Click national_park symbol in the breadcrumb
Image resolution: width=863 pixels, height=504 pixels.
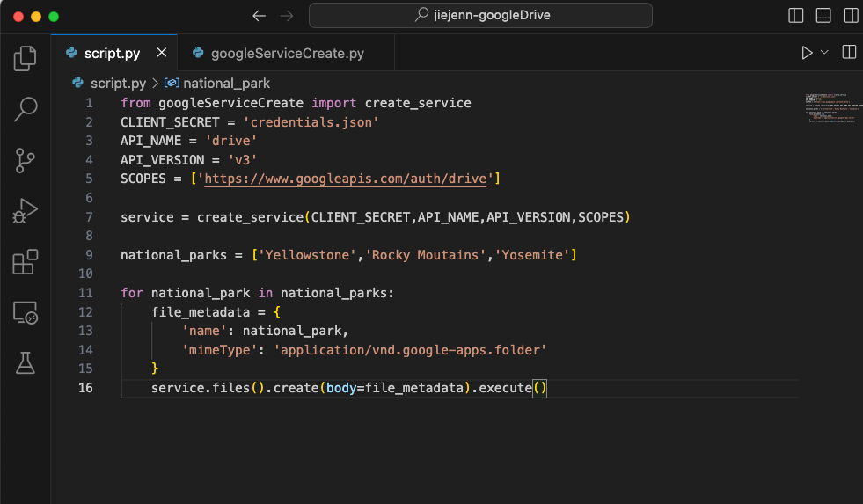pos(226,83)
